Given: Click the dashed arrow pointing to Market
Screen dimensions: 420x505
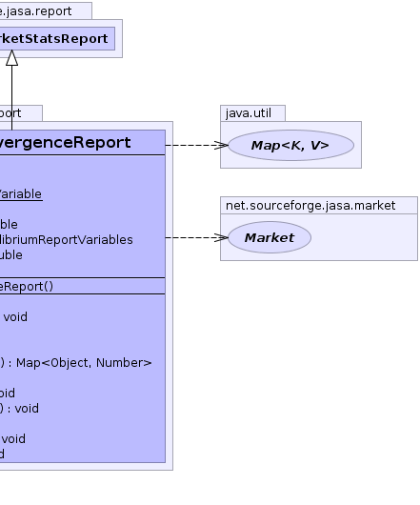Looking at the screenshot, I should tap(196, 237).
